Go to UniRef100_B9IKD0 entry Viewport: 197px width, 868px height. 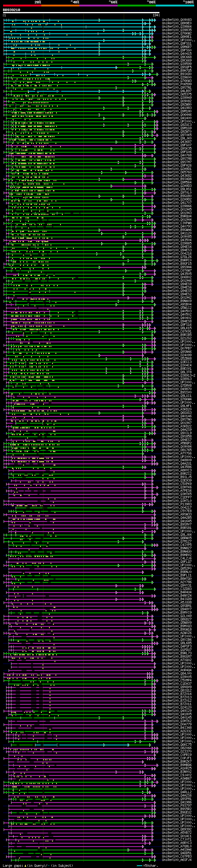[x=177, y=74]
